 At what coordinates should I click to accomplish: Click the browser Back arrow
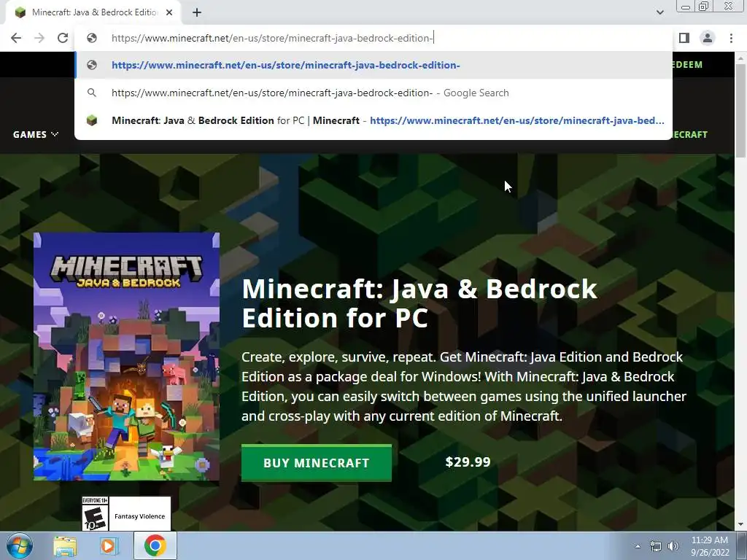point(16,38)
